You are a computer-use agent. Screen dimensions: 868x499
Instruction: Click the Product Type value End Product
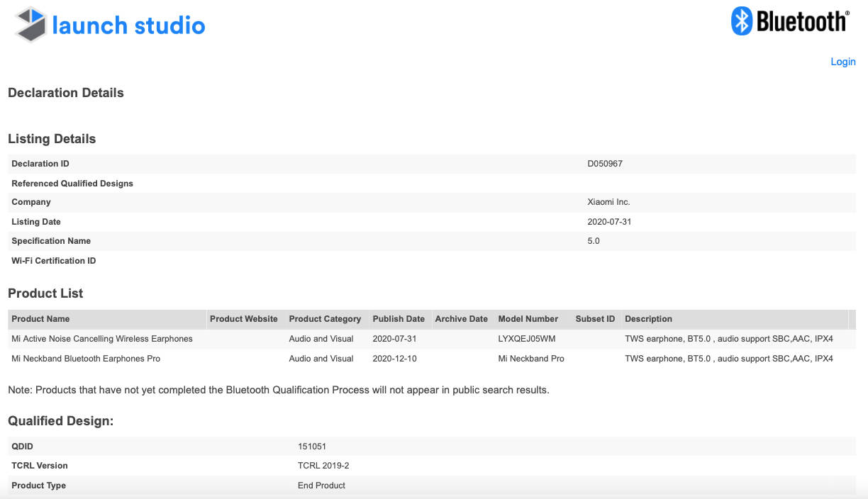[x=321, y=486]
